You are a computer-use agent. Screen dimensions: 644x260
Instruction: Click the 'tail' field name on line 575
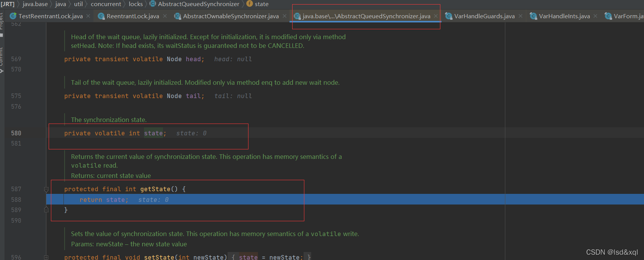[193, 96]
